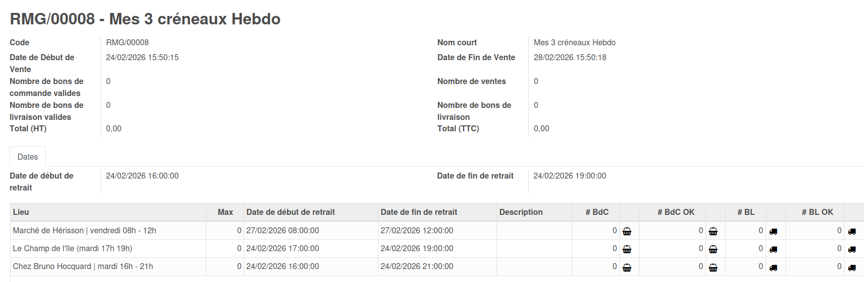Viewport: 868px width, 282px height.
Task: Open BL OK truck icon for Marché de Hérisson
Action: click(852, 231)
